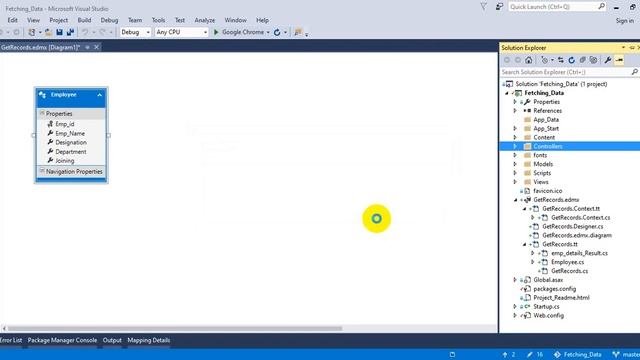Open the Any CPU platform dropdown
640x360 pixels.
205,32
